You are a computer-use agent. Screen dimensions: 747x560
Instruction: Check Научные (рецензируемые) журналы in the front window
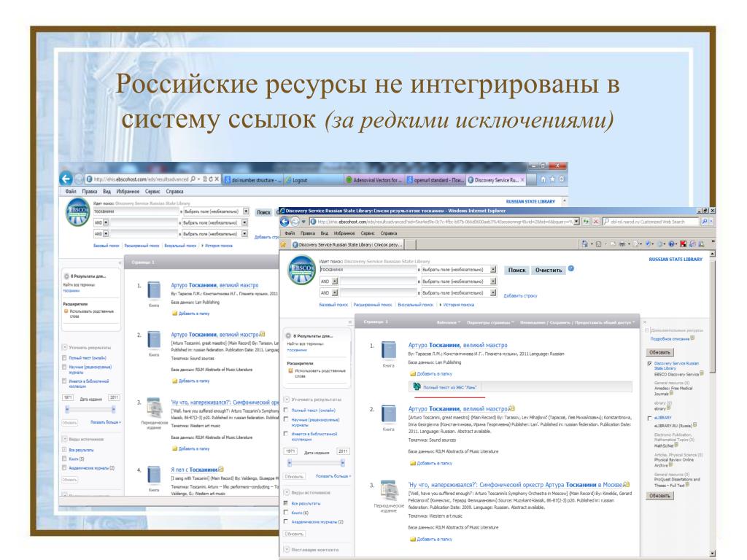pos(286,419)
